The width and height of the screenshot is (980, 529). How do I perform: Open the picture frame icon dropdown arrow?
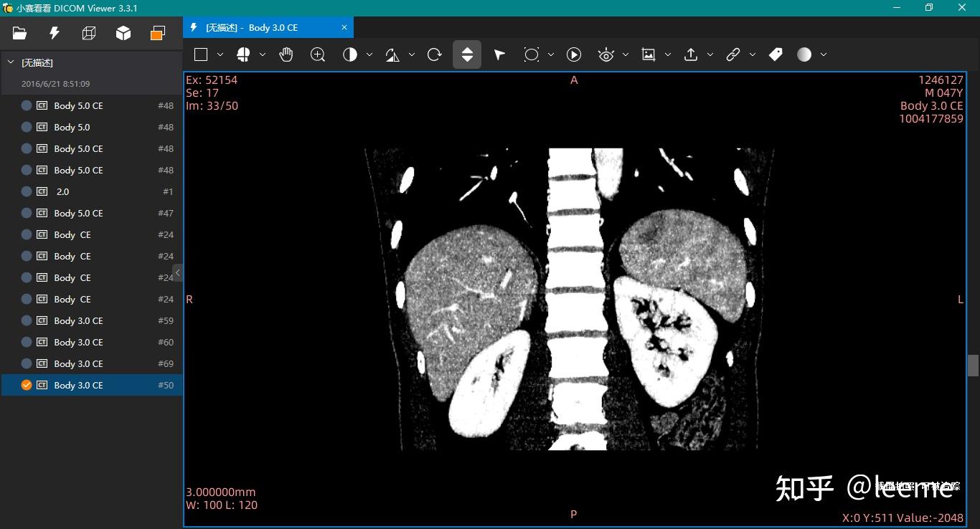pos(668,54)
